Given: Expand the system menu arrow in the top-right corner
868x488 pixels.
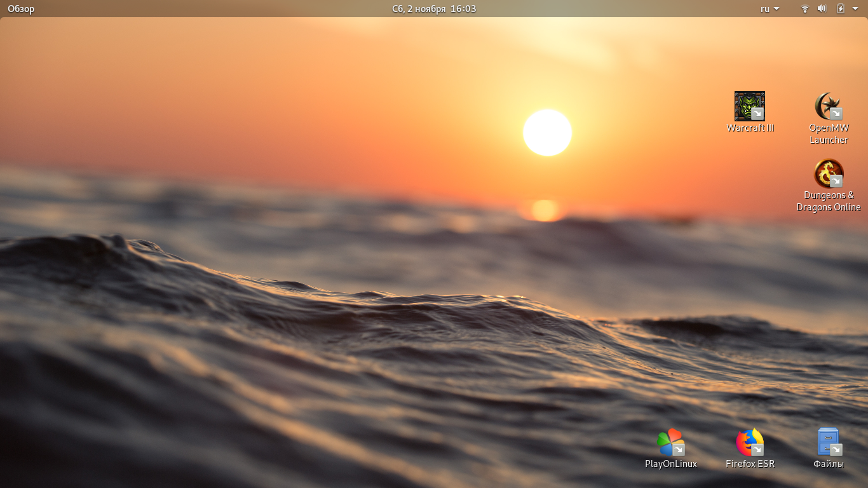Looking at the screenshot, I should (x=855, y=9).
